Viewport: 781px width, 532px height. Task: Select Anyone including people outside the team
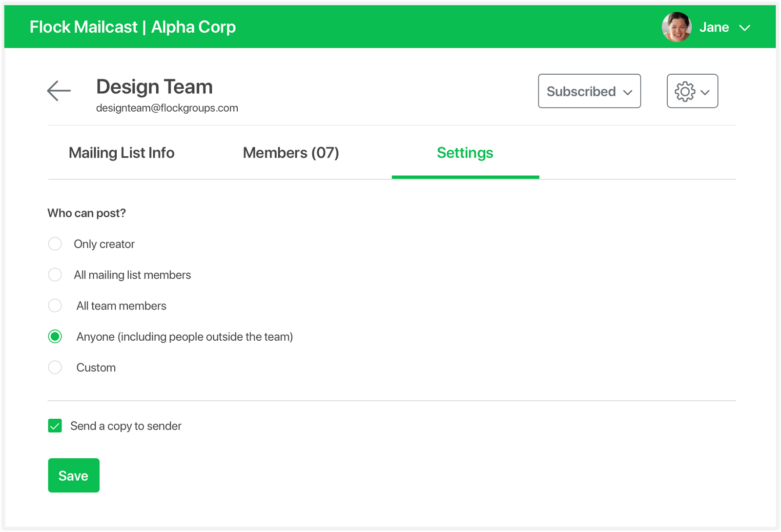point(55,337)
